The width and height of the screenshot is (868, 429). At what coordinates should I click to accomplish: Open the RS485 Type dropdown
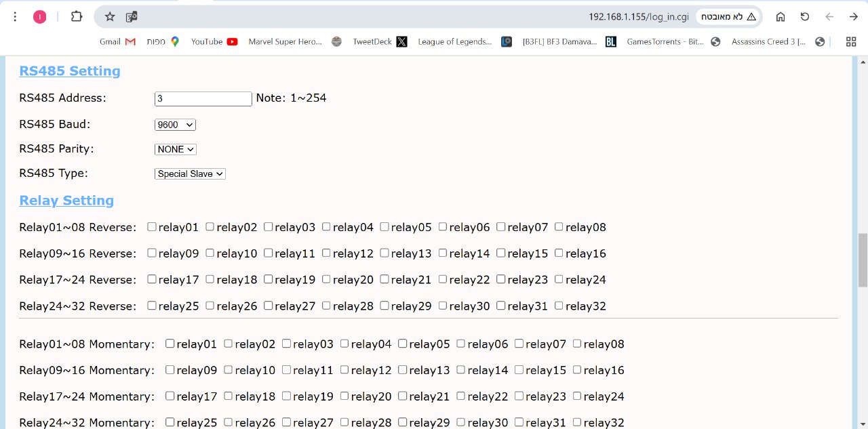[190, 174]
